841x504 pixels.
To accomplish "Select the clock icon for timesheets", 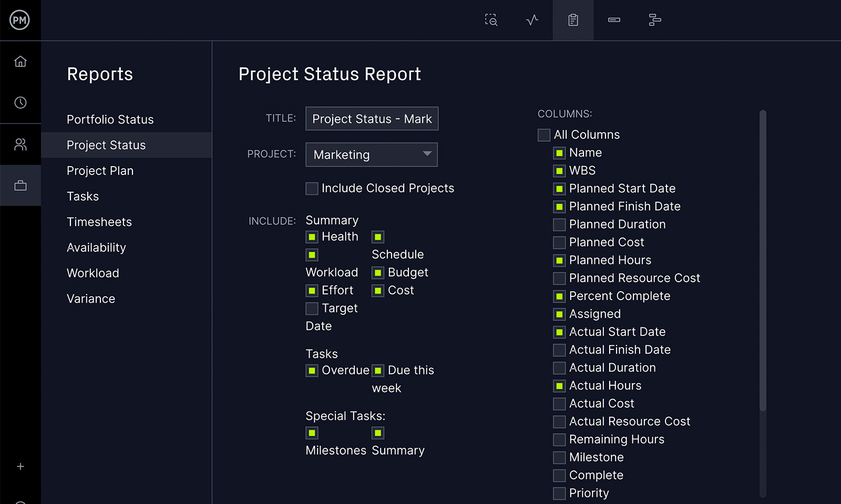I will pyautogui.click(x=20, y=102).
